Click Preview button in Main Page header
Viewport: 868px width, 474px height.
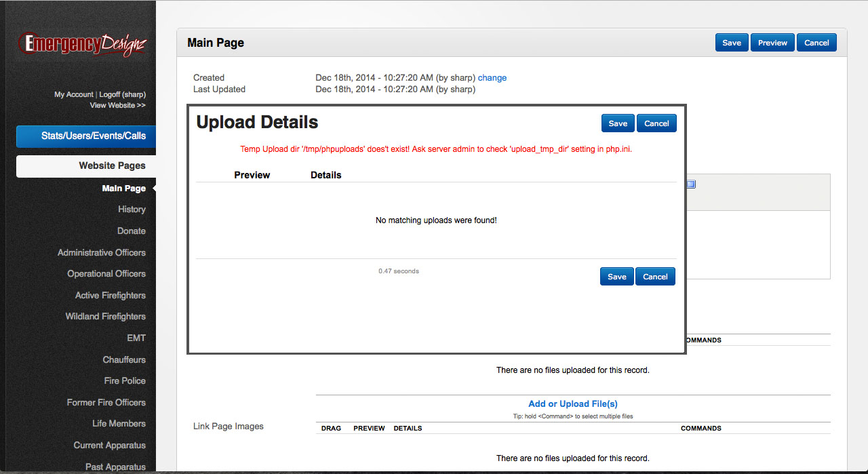click(x=772, y=43)
